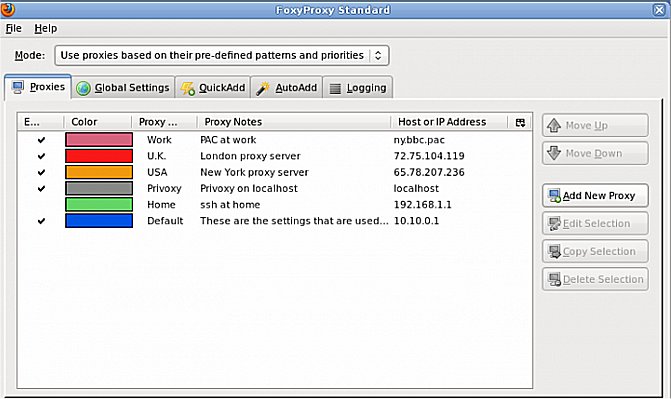Open the Mode dropdown list
Image resolution: width=671 pixels, height=399 pixels.
[222, 55]
